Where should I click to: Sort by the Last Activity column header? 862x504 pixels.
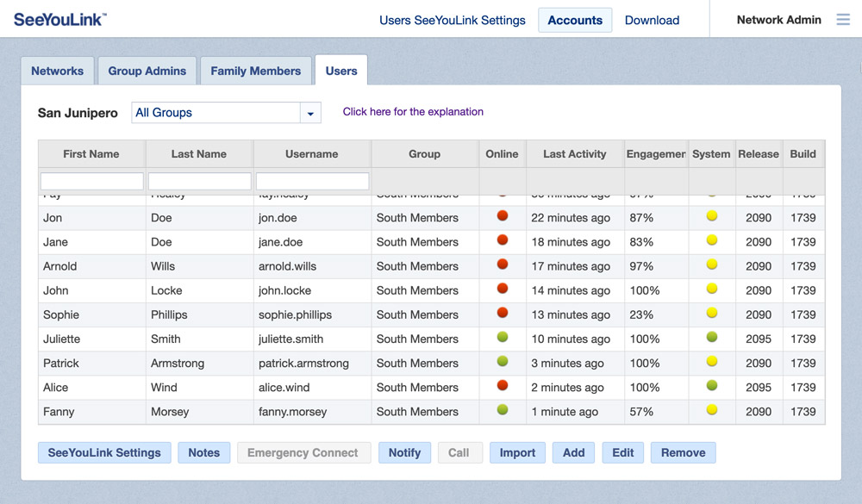(574, 154)
